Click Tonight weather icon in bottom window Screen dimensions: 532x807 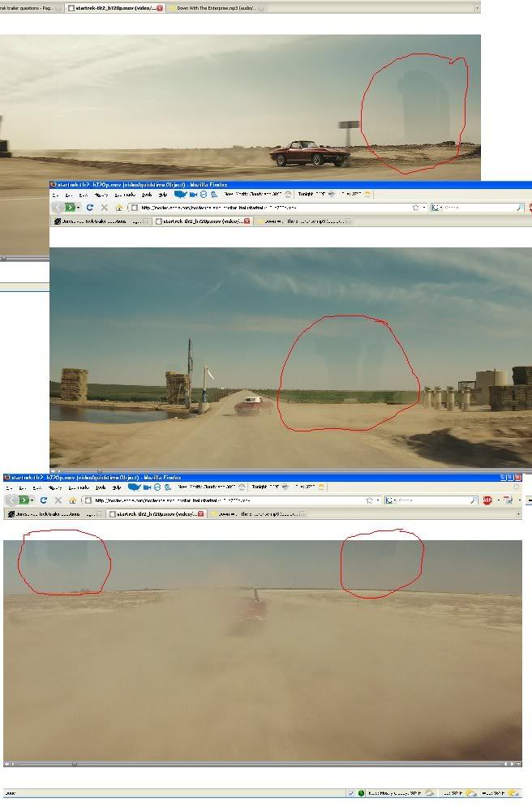coord(285,487)
